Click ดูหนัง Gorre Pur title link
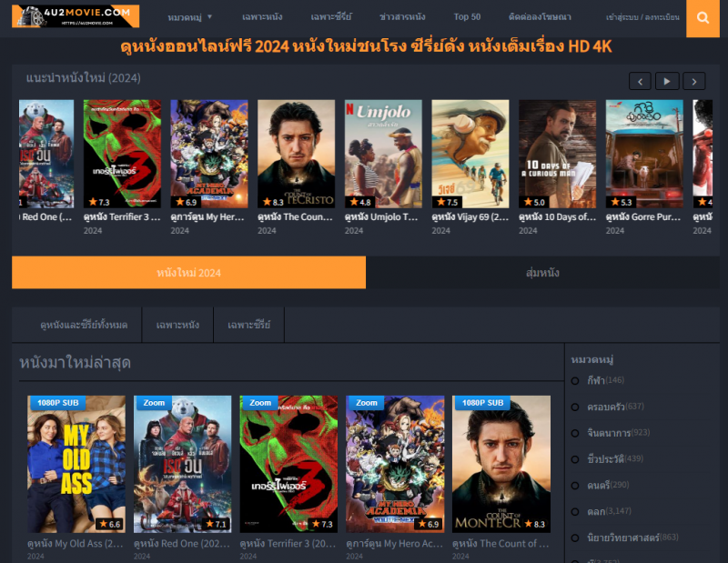The width and height of the screenshot is (728, 563). (x=643, y=216)
